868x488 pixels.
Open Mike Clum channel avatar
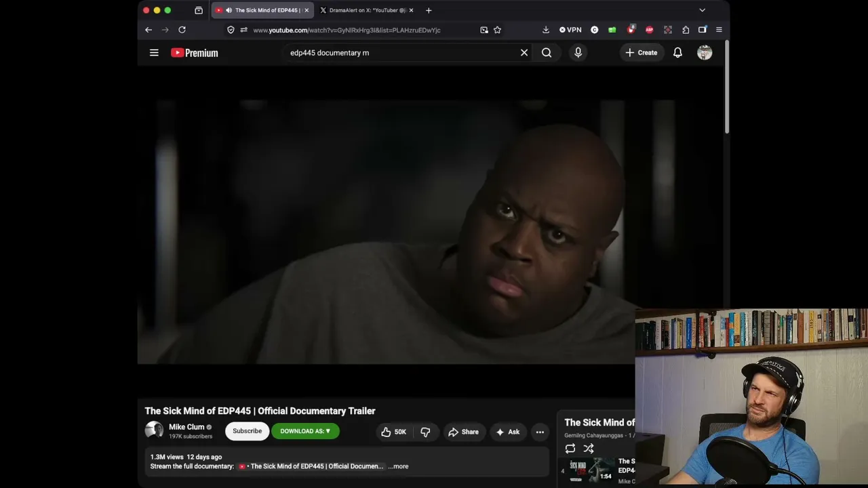click(154, 430)
